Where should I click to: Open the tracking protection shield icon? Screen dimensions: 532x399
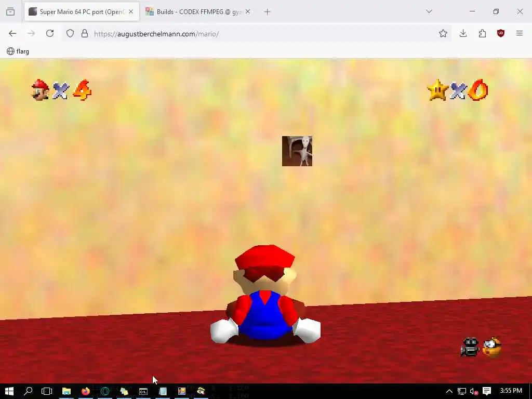(70, 34)
